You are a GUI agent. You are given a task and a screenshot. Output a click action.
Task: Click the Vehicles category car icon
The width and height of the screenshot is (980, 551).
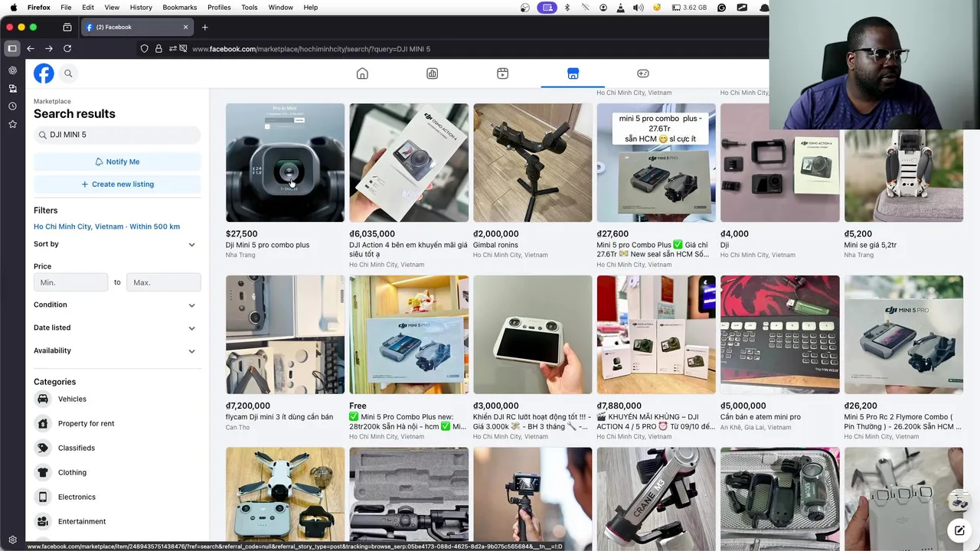pyautogui.click(x=43, y=399)
